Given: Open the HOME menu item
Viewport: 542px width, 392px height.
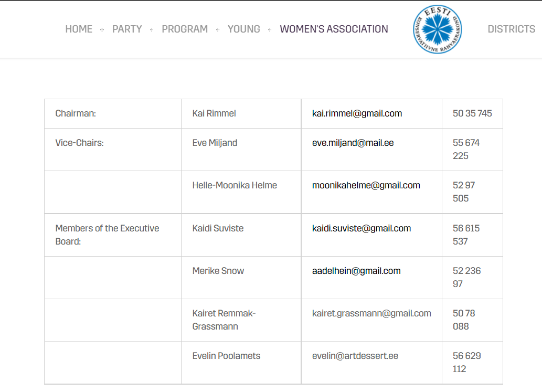Looking at the screenshot, I should (x=79, y=29).
